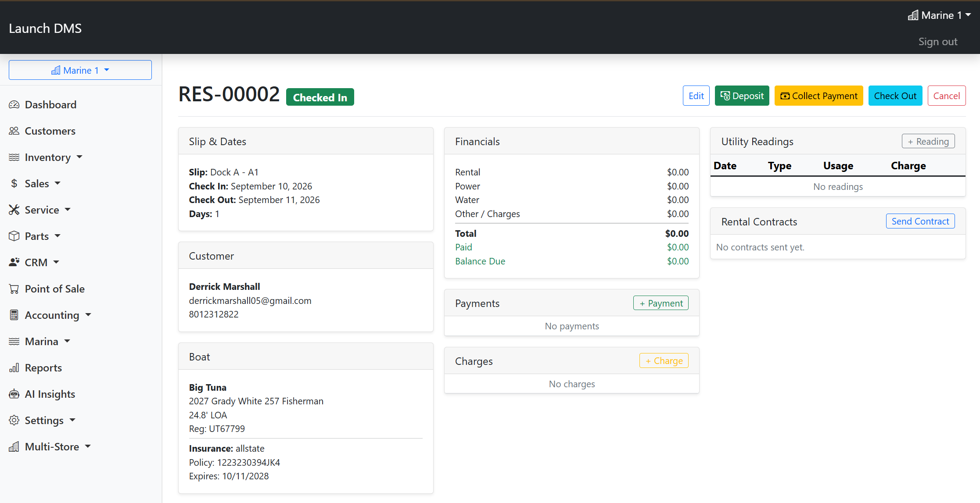Expand the Sales menu caret
This screenshot has width=980, height=503.
pos(57,183)
